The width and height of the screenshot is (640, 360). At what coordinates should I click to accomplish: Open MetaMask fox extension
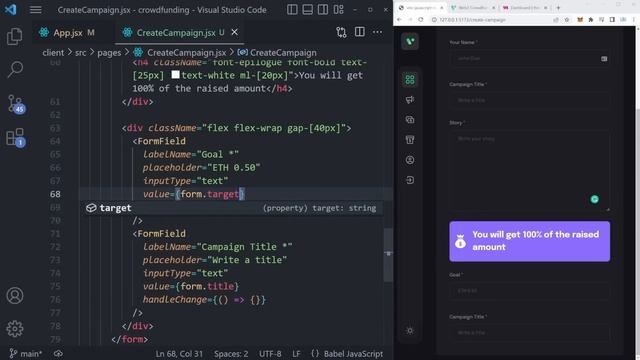point(580,20)
